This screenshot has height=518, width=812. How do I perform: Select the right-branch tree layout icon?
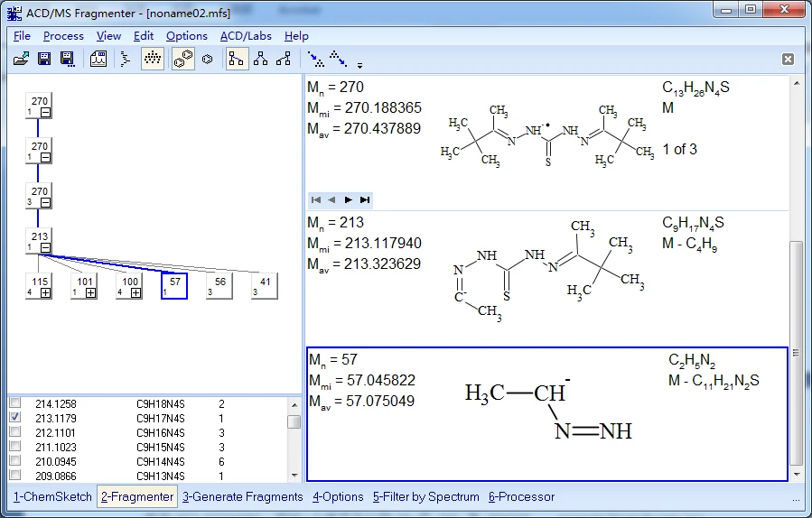(284, 59)
